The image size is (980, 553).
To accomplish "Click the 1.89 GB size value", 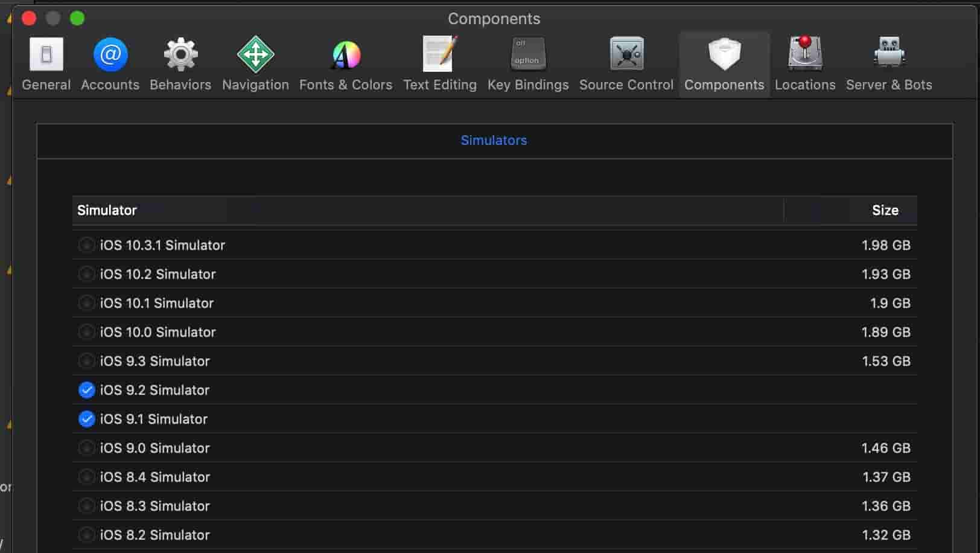I will coord(886,332).
